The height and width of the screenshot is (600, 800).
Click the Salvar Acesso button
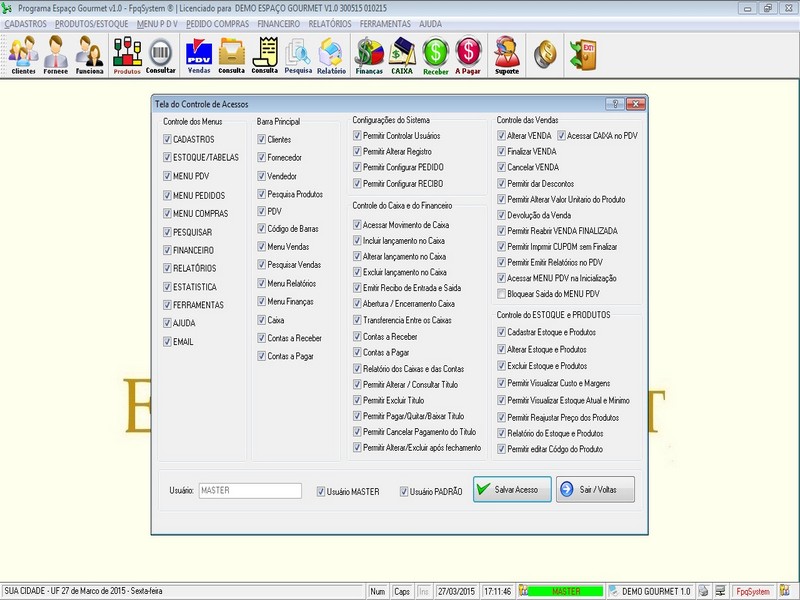pos(512,490)
